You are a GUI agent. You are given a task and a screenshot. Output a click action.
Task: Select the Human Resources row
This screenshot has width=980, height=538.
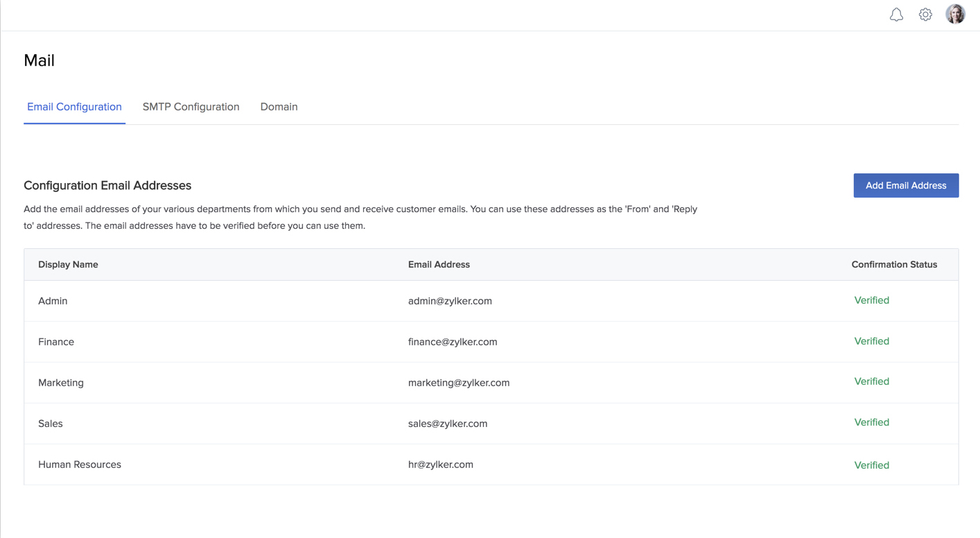[80, 465]
